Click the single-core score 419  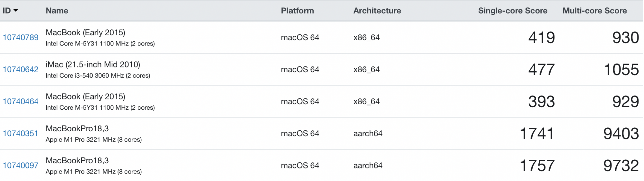point(542,38)
